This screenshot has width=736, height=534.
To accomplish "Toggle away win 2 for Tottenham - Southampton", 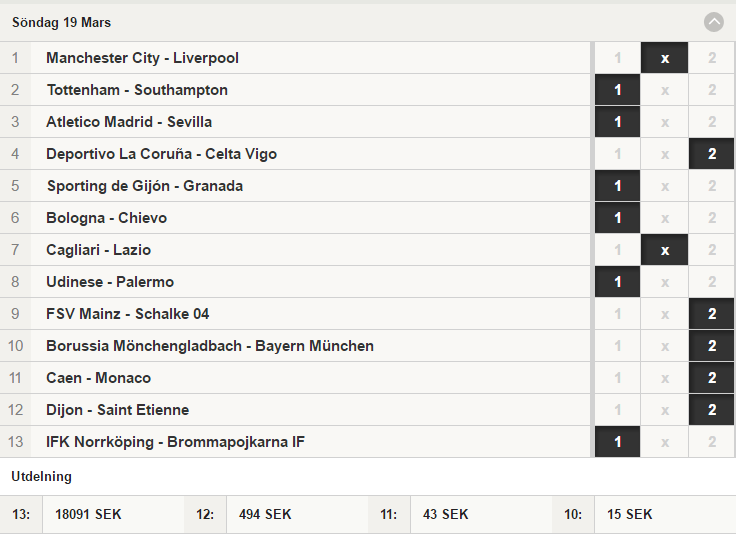I will coord(712,90).
